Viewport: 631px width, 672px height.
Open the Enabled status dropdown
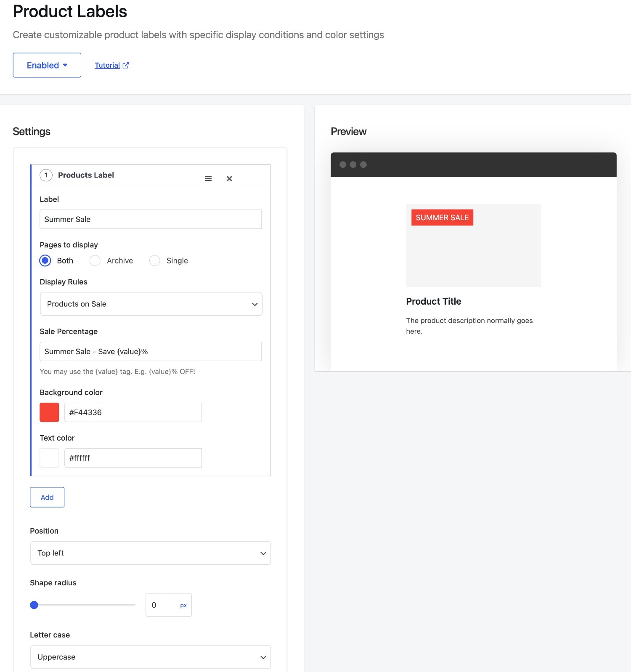[47, 65]
